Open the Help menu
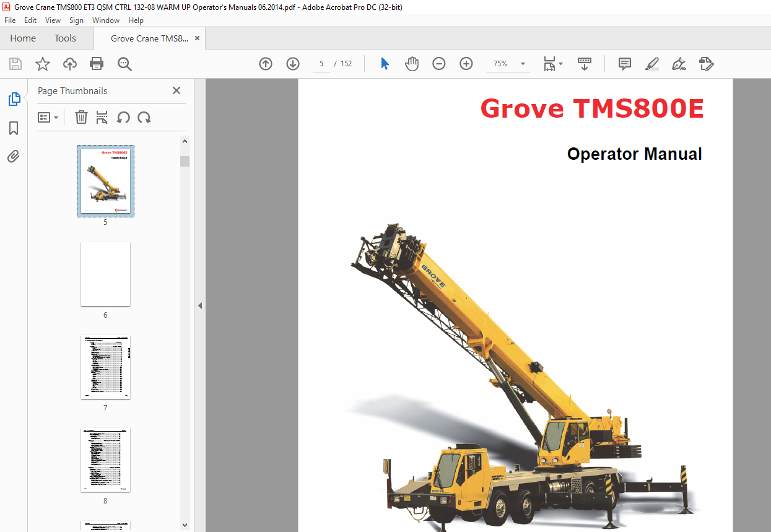The image size is (771, 532). click(x=136, y=20)
